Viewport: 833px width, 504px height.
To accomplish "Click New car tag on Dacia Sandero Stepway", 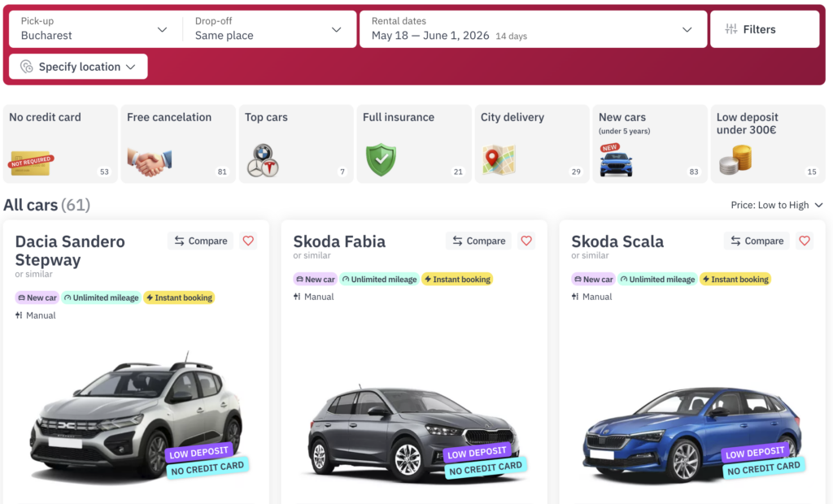I will click(37, 298).
